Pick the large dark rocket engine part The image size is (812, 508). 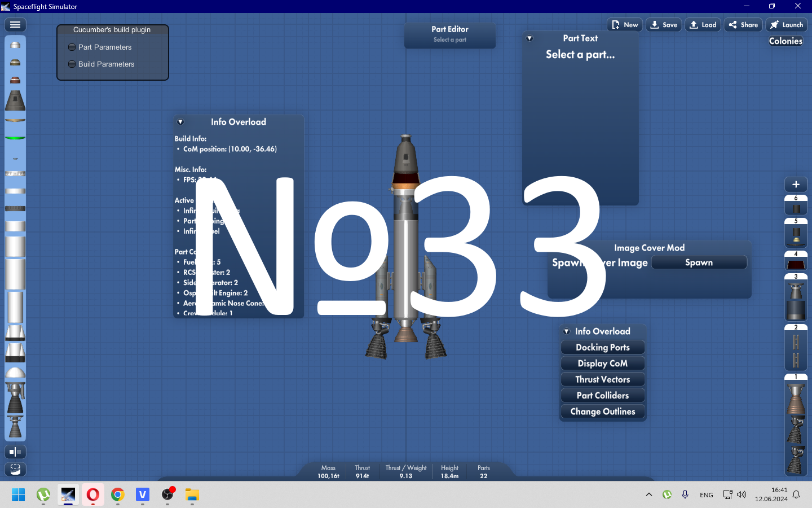(x=15, y=398)
